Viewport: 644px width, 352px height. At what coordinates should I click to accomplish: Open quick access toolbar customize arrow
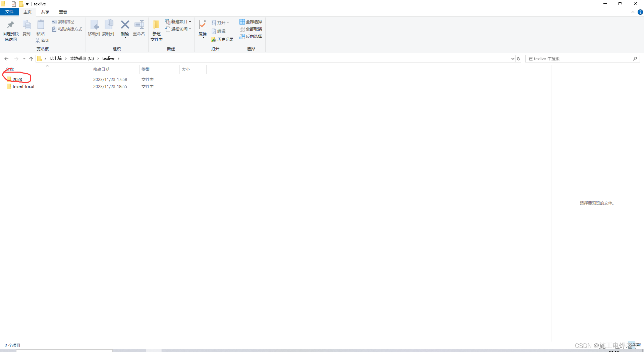[x=28, y=4]
